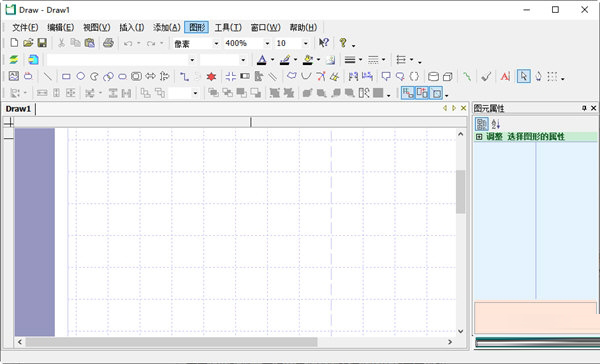
Task: Click the vertical scrollbar thumb on canvas
Action: [x=460, y=191]
